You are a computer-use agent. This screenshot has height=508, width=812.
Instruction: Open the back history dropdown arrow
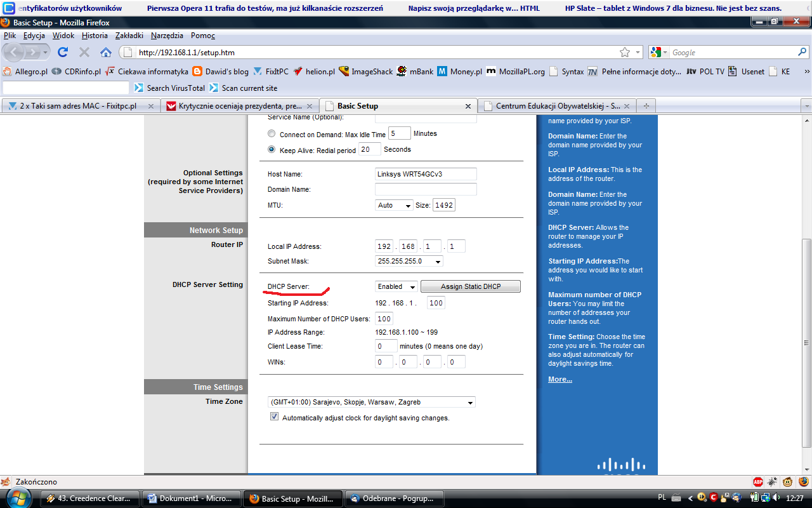coord(46,53)
